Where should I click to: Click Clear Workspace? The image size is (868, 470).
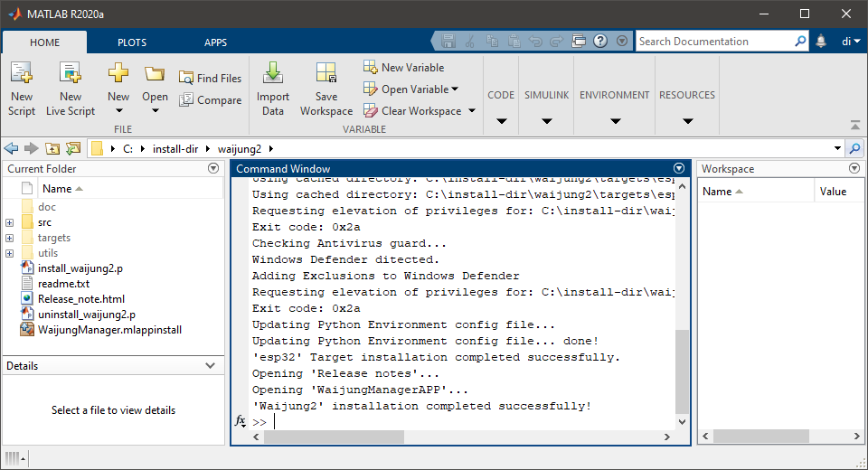413,110
